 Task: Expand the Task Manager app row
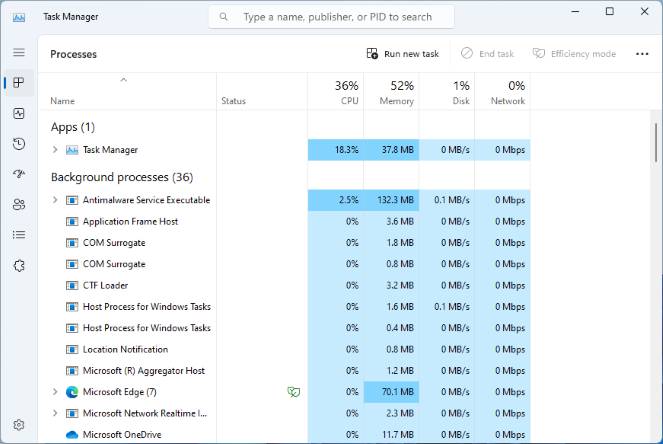point(55,150)
